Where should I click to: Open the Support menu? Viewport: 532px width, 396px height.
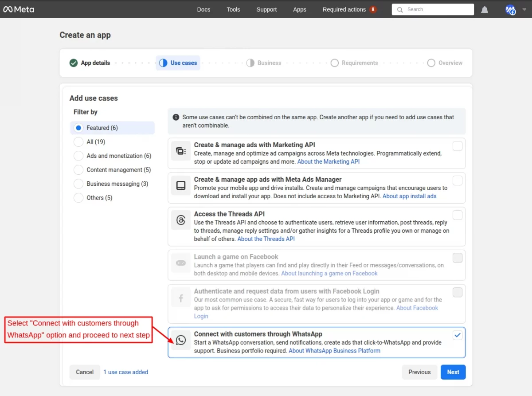pyautogui.click(x=266, y=9)
